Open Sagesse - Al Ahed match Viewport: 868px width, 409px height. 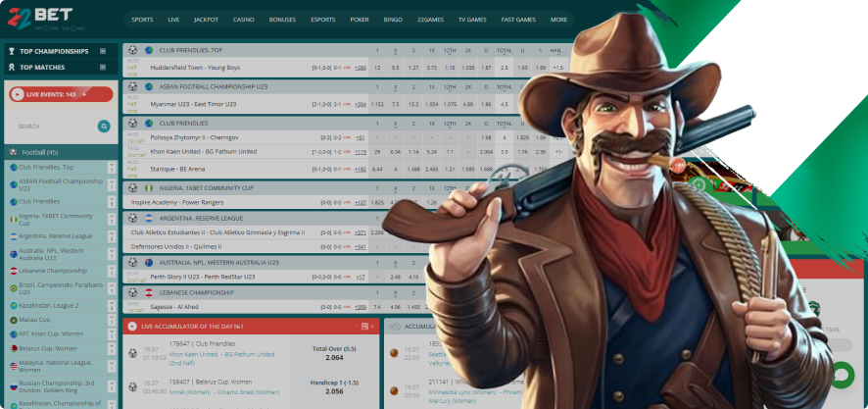click(x=173, y=307)
